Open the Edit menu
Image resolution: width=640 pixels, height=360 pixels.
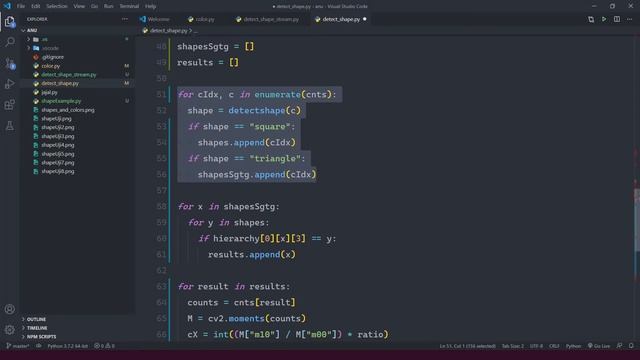pyautogui.click(x=36, y=6)
